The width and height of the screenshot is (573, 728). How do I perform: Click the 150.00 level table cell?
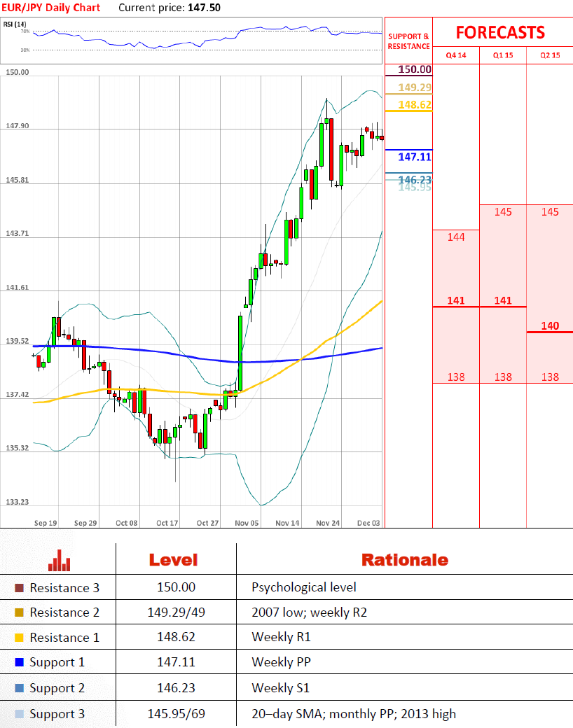click(x=176, y=587)
